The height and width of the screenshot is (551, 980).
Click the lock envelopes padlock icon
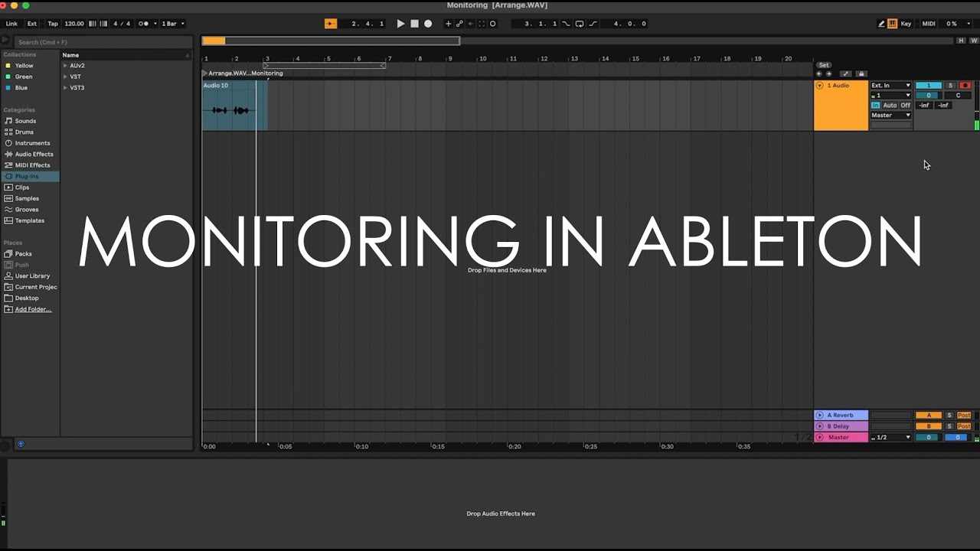pos(861,74)
